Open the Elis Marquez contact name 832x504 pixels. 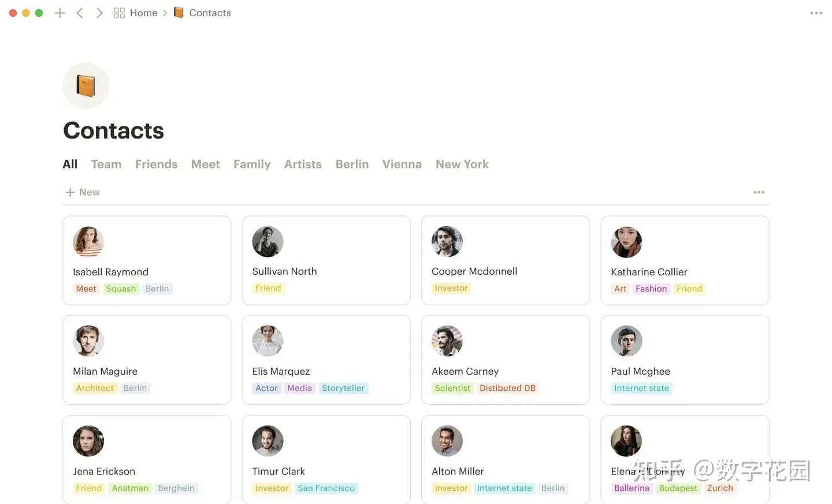click(x=281, y=371)
